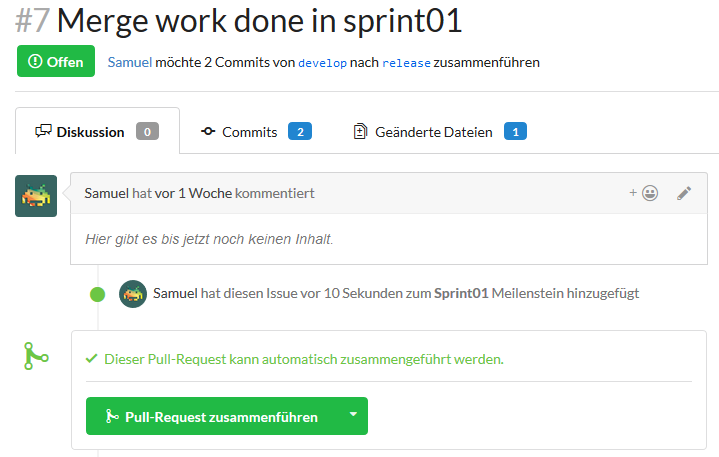Click the green milestone timeline dot
The height and width of the screenshot is (457, 719).
(97, 294)
